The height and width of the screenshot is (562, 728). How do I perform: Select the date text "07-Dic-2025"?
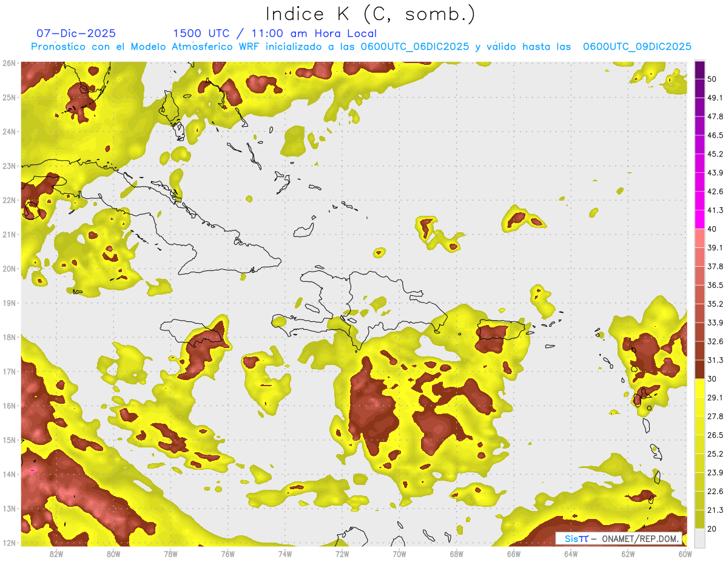pyautogui.click(x=76, y=33)
